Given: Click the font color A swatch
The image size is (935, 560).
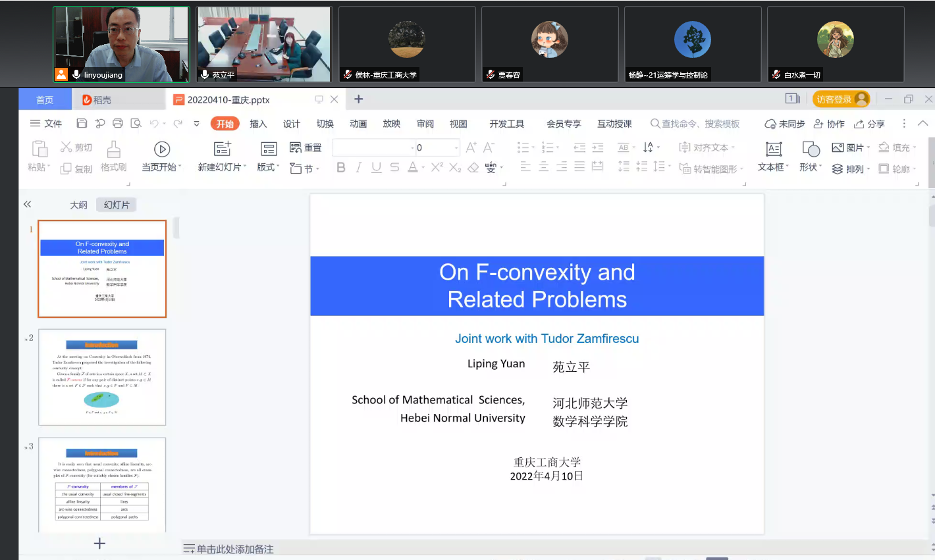Looking at the screenshot, I should [412, 168].
